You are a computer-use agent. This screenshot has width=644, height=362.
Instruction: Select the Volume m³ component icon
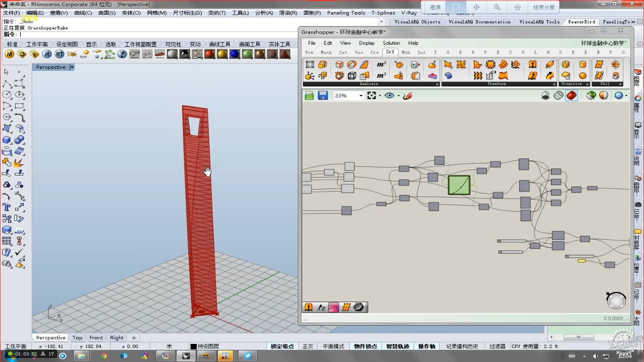tap(381, 75)
